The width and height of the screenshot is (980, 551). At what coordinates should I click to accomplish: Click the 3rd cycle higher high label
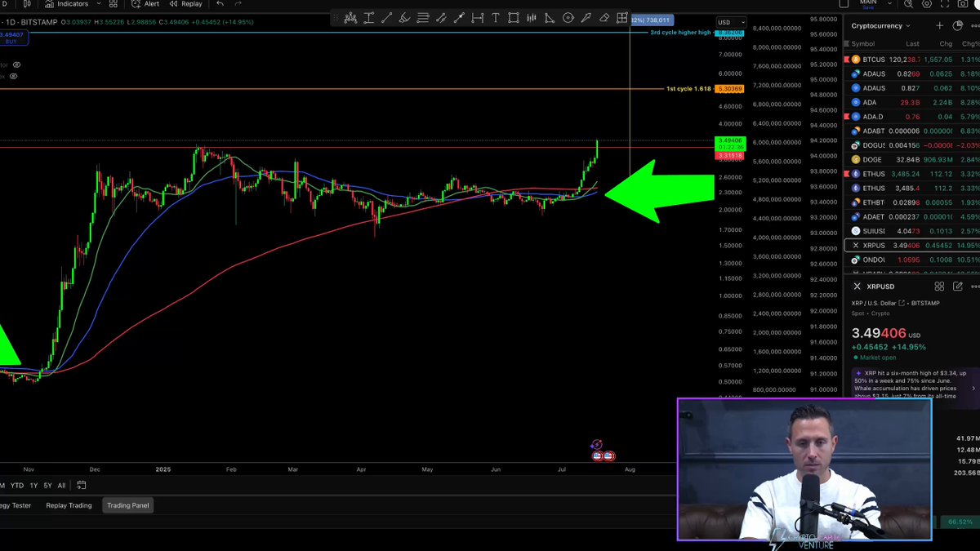pyautogui.click(x=680, y=33)
